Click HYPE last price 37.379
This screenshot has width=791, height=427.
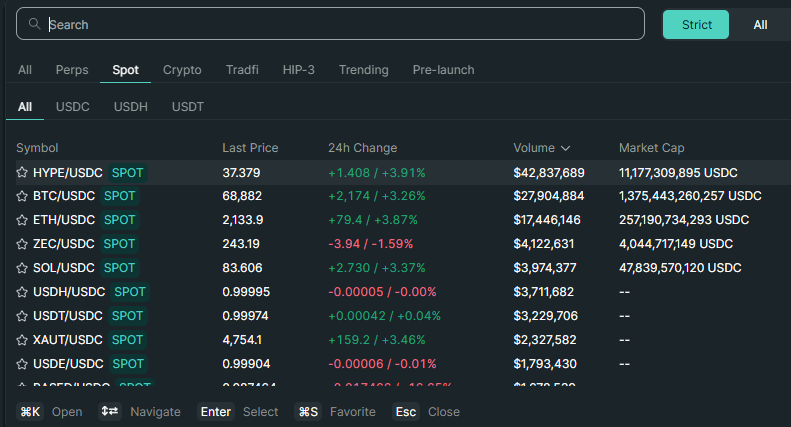[x=241, y=173]
